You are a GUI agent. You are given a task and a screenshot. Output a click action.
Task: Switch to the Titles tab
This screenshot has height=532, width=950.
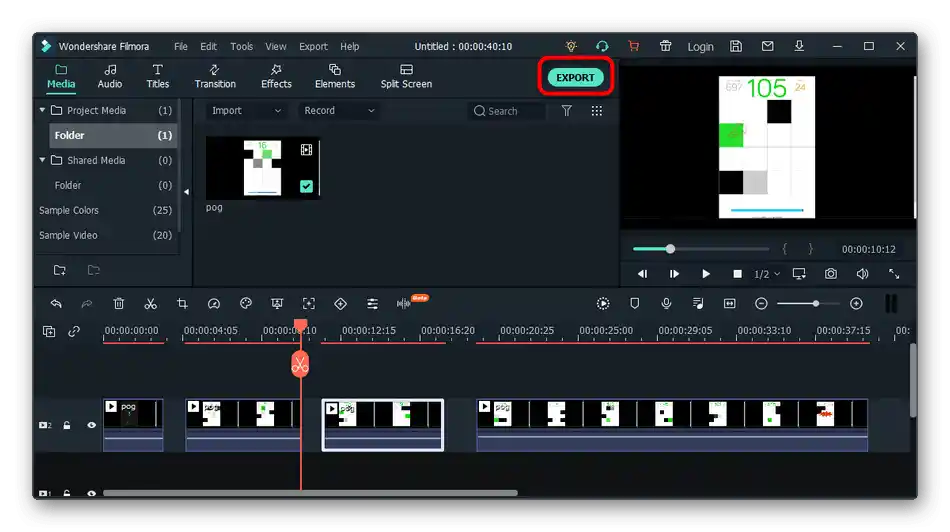tap(158, 77)
